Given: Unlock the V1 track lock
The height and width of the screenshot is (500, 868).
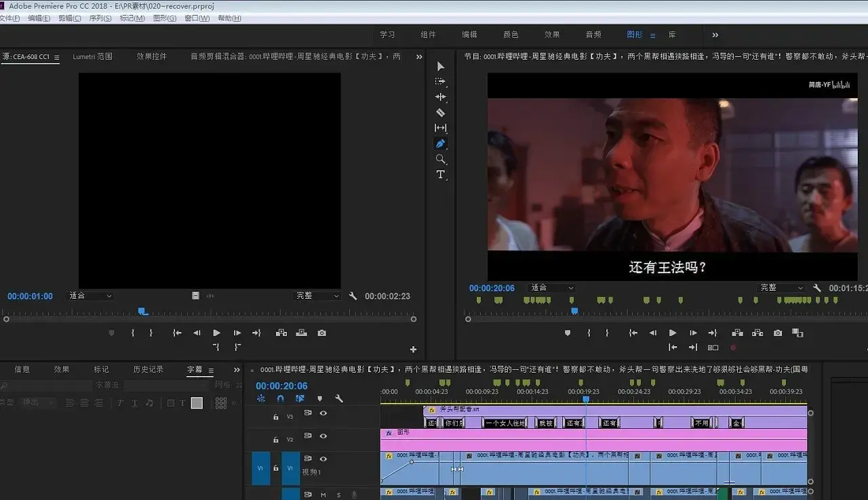Looking at the screenshot, I should coord(275,467).
